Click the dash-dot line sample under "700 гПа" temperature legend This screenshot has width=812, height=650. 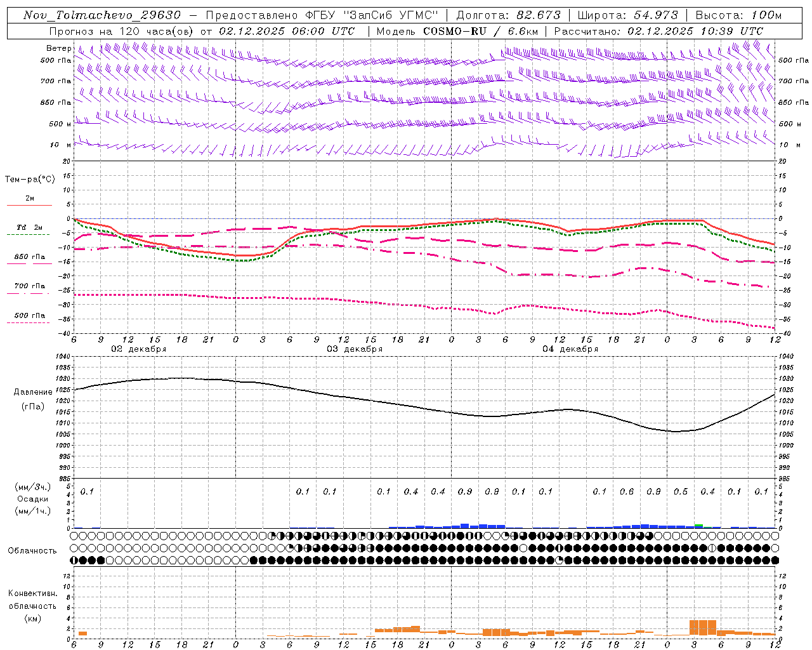point(29,293)
